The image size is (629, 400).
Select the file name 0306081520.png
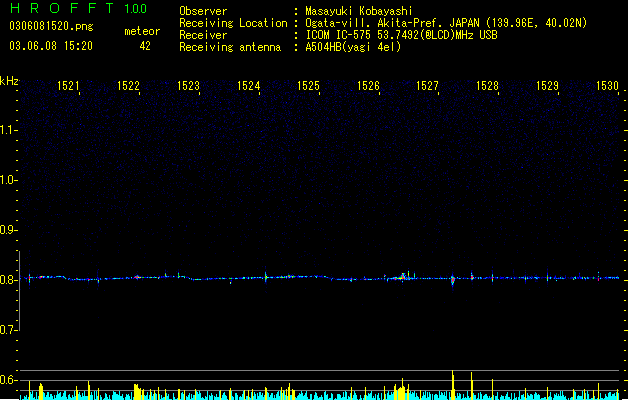(51, 26)
